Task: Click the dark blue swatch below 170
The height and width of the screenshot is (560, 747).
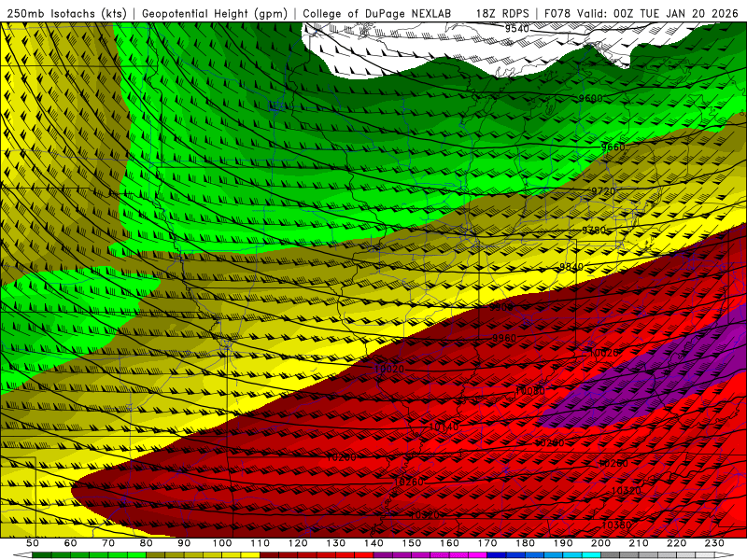Action: [x=497, y=555]
